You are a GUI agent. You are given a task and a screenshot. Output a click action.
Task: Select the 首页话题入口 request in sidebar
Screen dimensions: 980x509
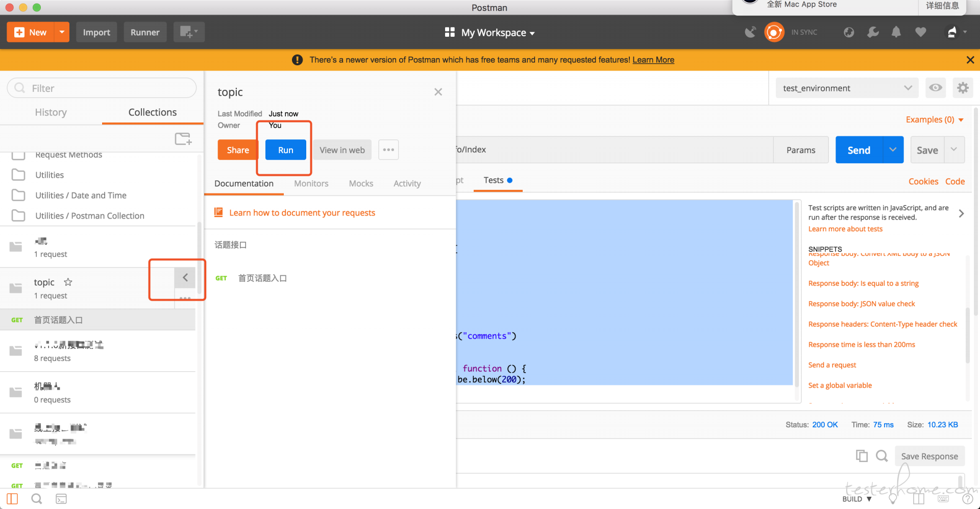tap(98, 320)
